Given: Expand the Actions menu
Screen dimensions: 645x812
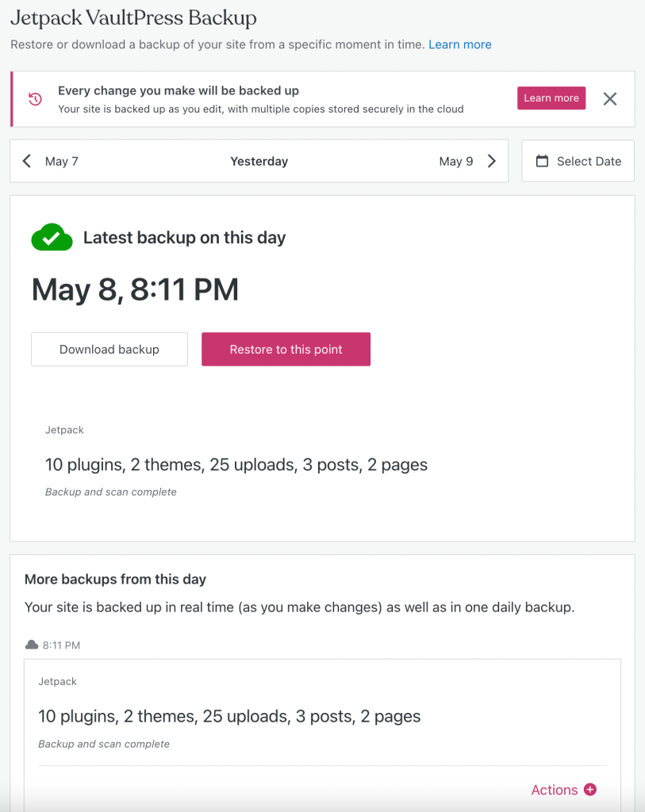Looking at the screenshot, I should point(563,789).
